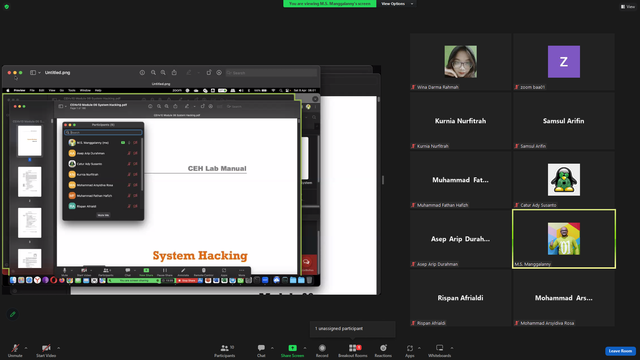Click the info inspector icon in Untitled.png toolbar
This screenshot has width=640, height=360.
pyautogui.click(x=142, y=73)
